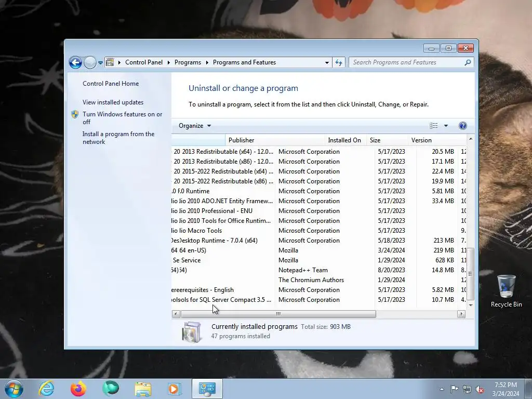Click the horizontal scrollbar left arrow

point(176,314)
